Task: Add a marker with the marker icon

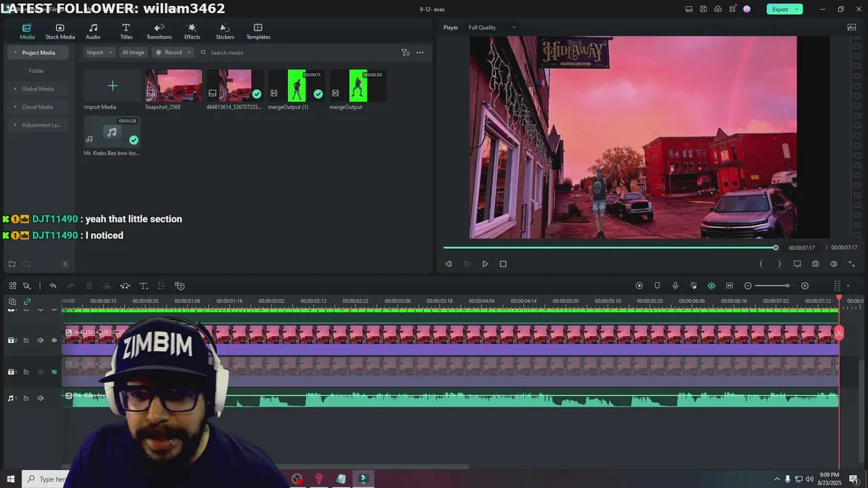Action: 657,285
